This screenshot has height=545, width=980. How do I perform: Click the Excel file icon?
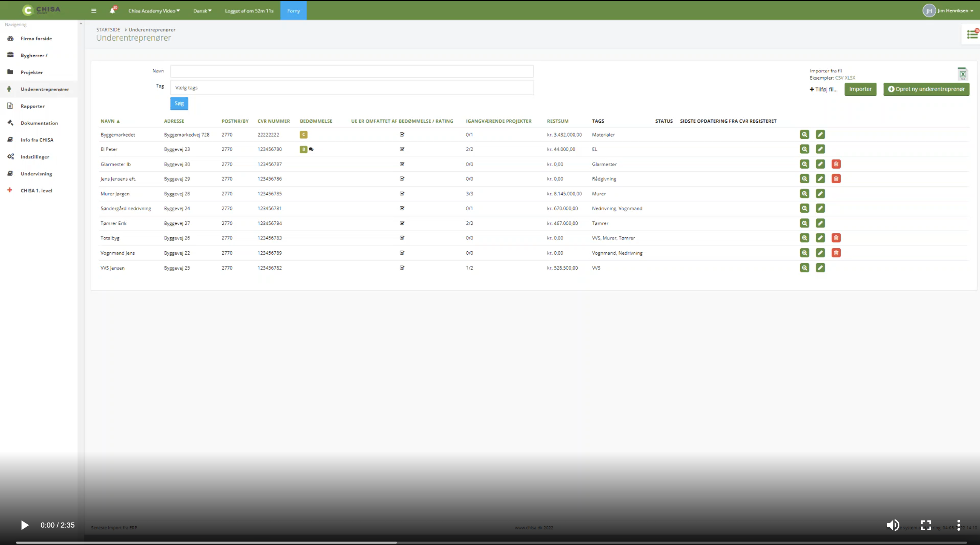(963, 74)
